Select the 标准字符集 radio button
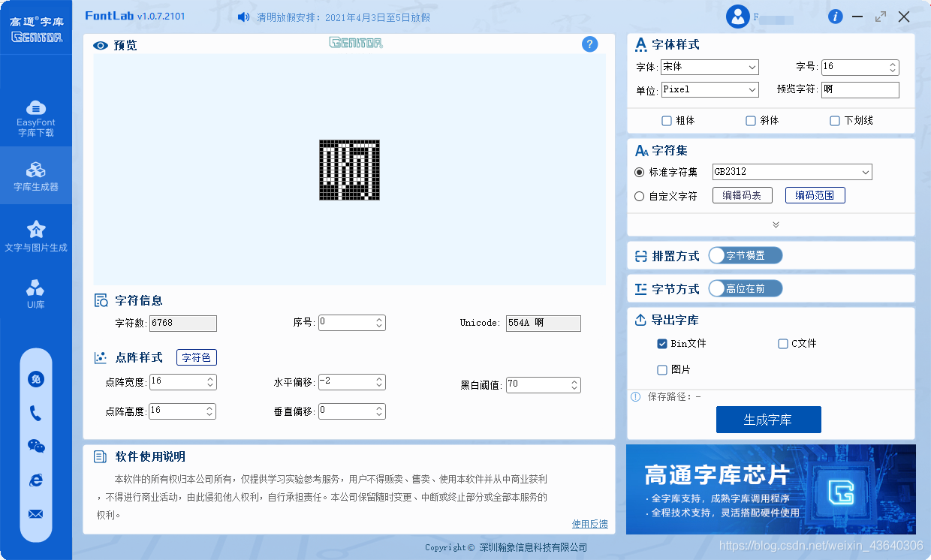 (640, 172)
